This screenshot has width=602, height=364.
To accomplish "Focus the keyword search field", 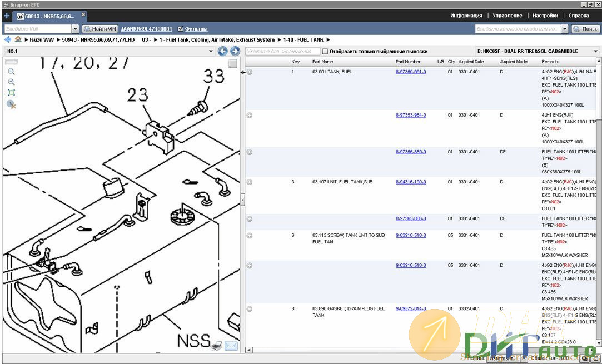I will pos(518,29).
